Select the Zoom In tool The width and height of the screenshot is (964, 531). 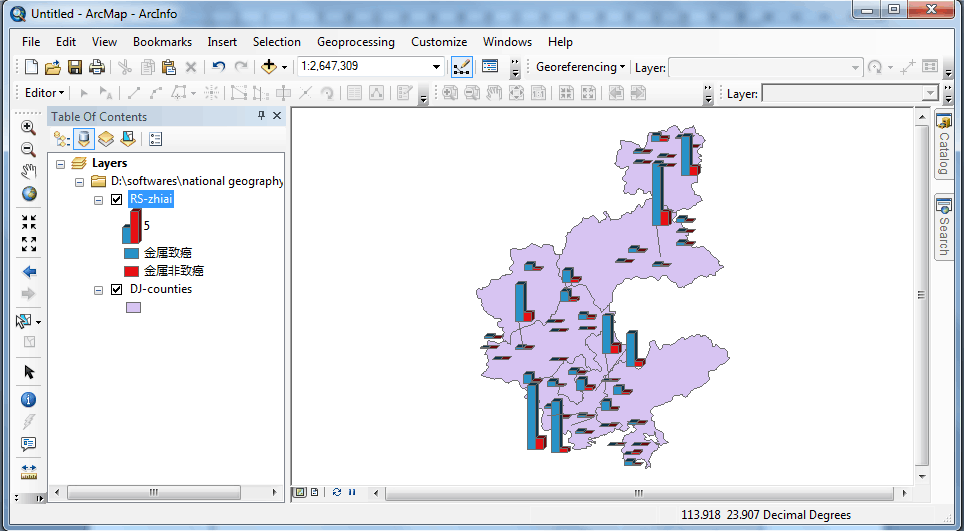click(28, 127)
